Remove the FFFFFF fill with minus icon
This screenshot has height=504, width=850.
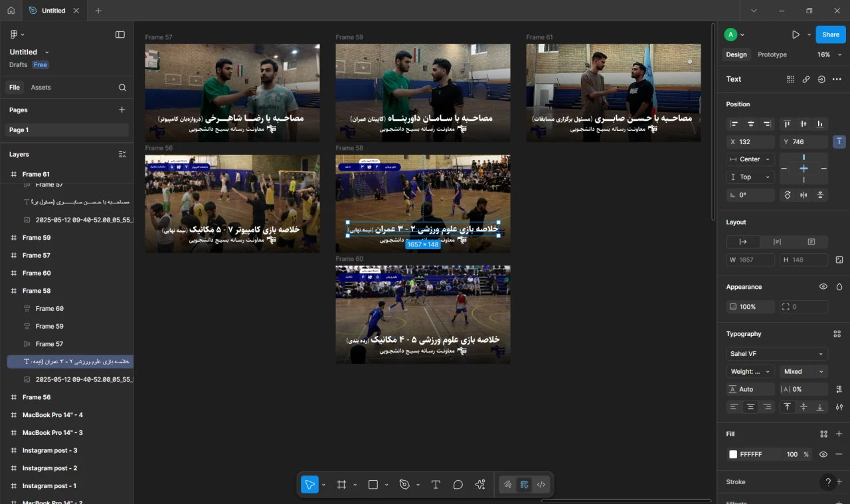click(839, 454)
